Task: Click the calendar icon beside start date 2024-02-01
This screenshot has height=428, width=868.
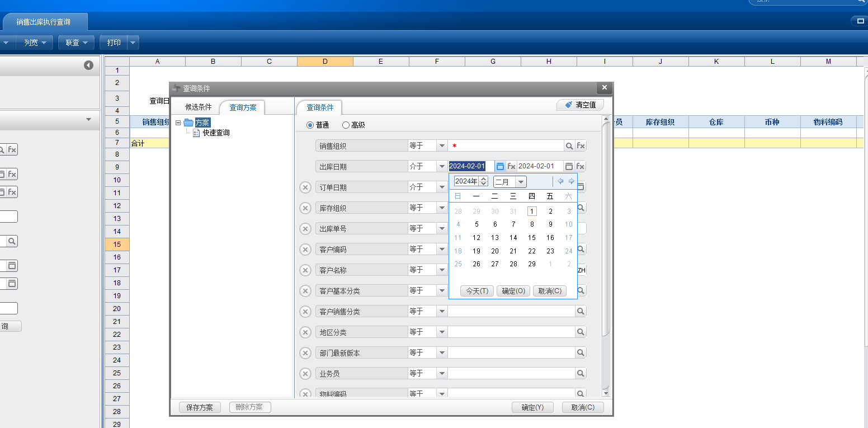Action: (x=500, y=166)
